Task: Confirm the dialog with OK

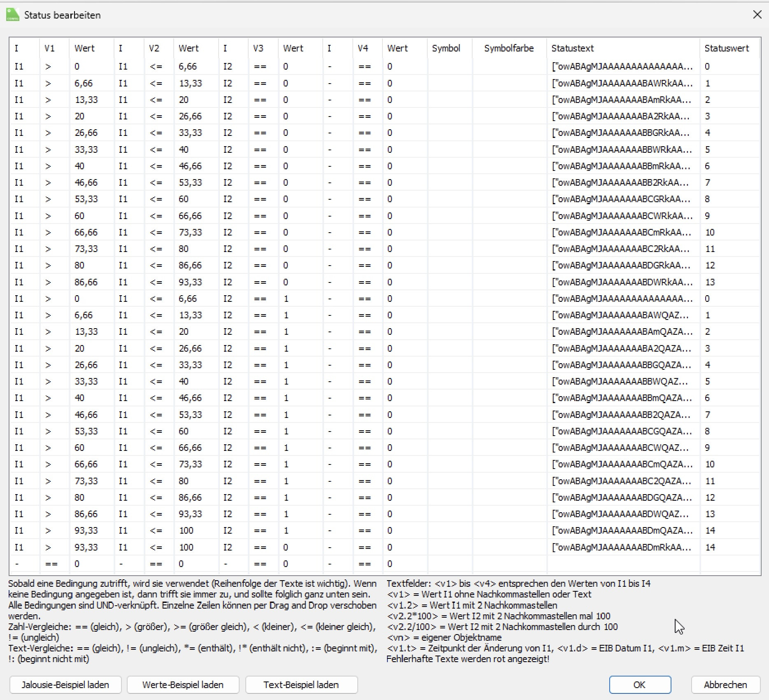Action: pyautogui.click(x=640, y=684)
